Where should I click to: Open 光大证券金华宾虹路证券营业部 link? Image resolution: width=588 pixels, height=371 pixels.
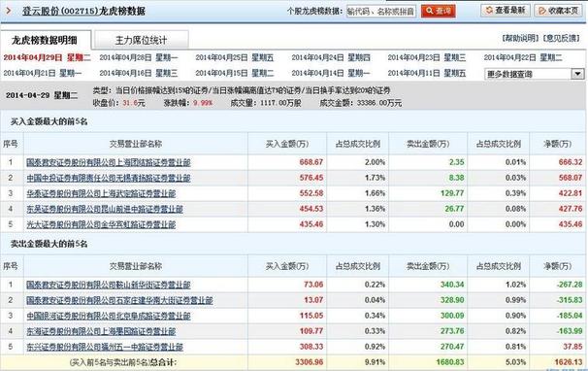101,224
